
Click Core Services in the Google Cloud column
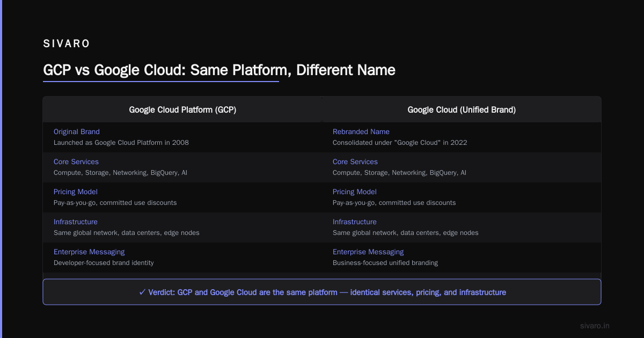tap(355, 161)
